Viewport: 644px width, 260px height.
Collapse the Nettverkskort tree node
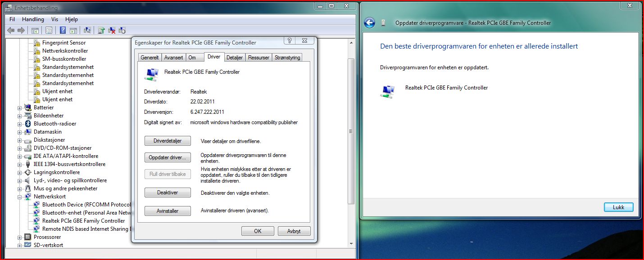[19, 197]
